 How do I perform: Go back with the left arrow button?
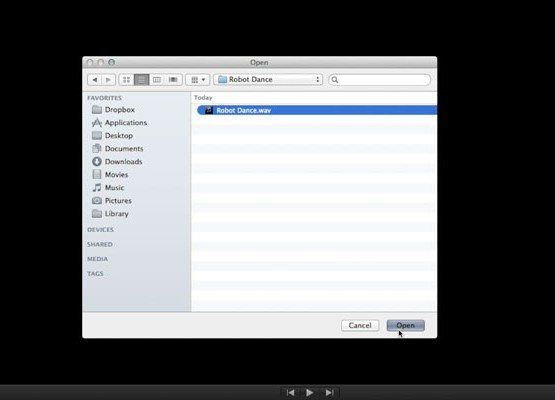95,80
